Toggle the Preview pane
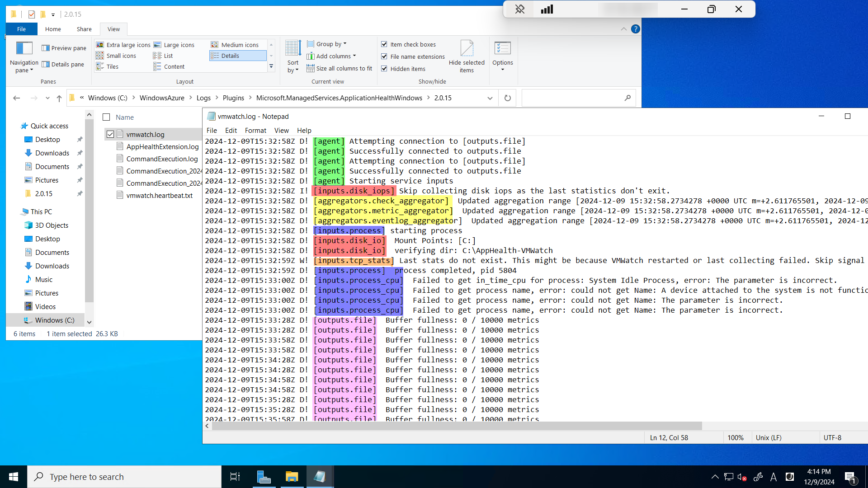 64,48
